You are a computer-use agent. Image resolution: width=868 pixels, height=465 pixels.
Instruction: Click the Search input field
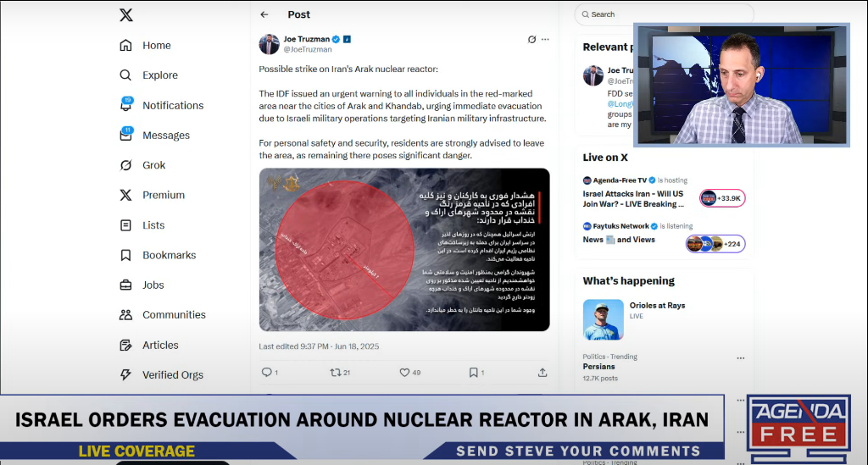665,14
